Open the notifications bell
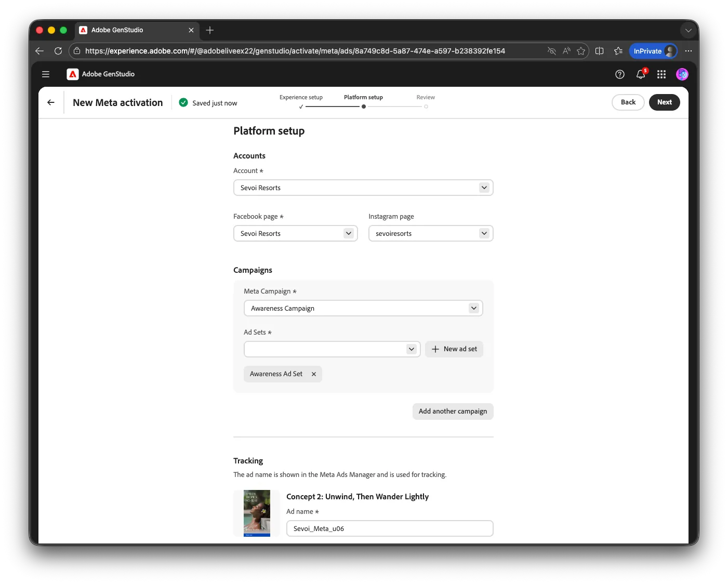This screenshot has width=728, height=584. coord(641,74)
